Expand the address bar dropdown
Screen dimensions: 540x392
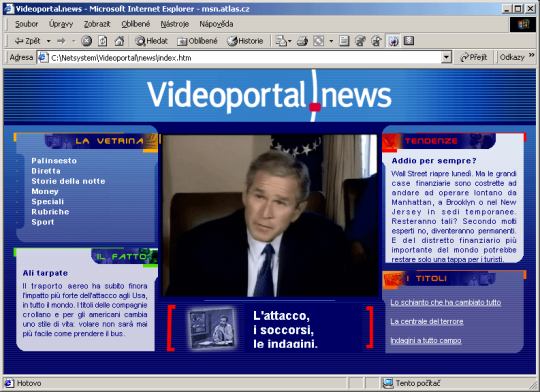[446, 58]
